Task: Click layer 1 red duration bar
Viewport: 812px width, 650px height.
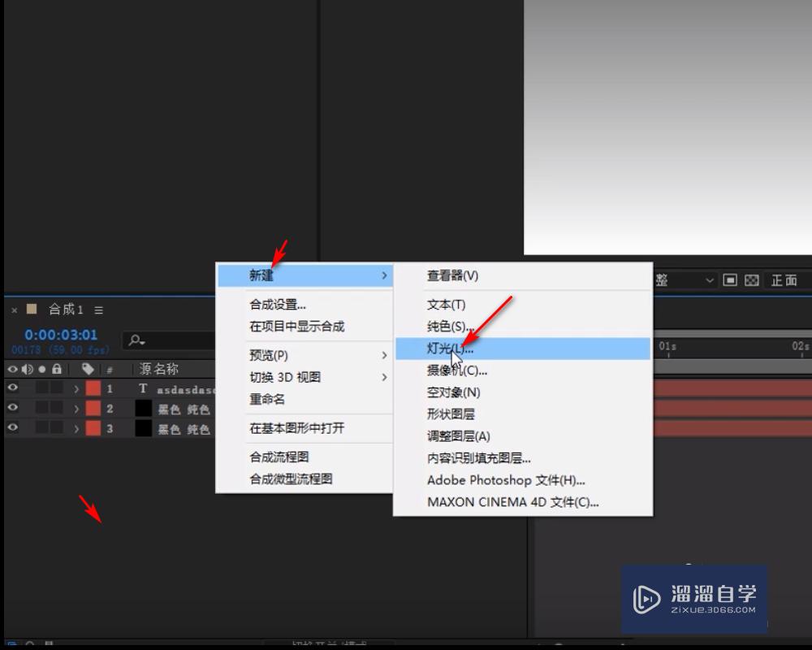Action: tap(732, 388)
